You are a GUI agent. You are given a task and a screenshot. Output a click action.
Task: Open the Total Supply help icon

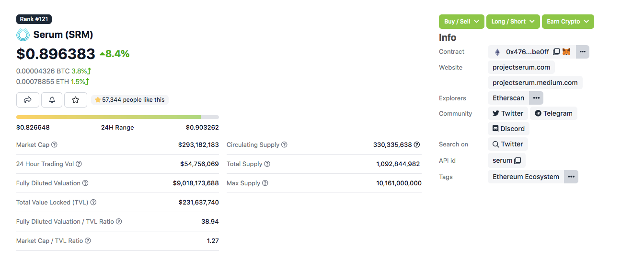(267, 164)
